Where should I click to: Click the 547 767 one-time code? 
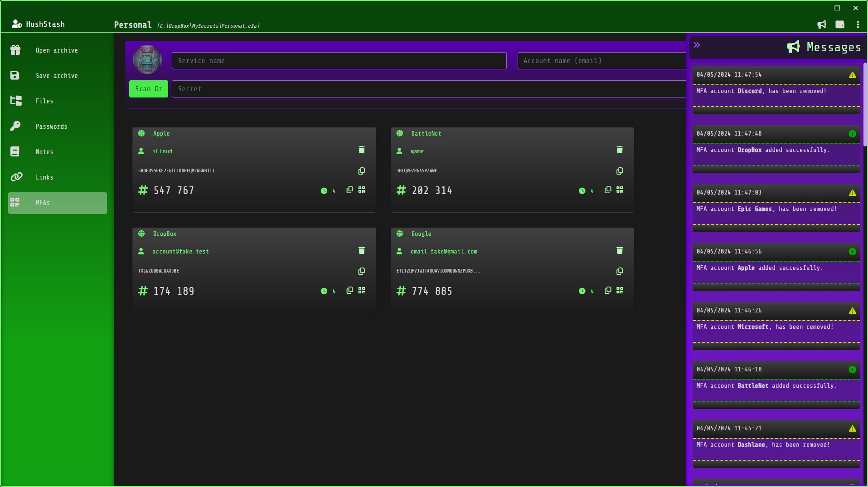tap(174, 190)
